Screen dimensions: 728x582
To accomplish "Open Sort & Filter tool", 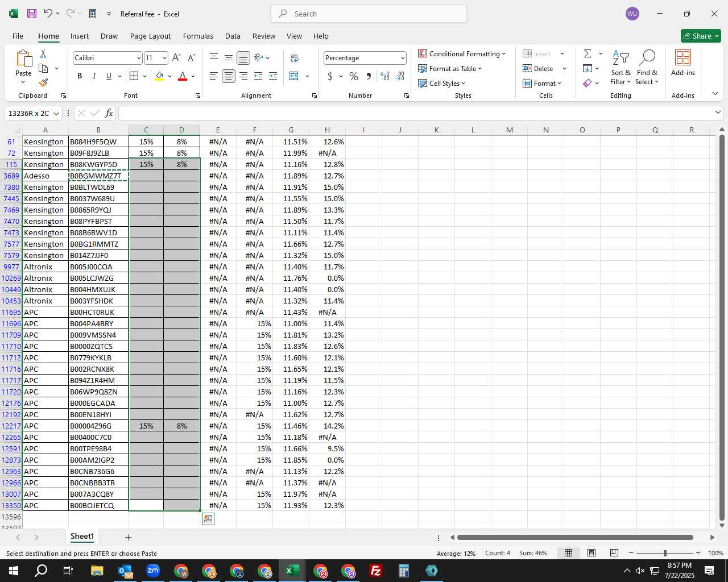I will (621, 67).
